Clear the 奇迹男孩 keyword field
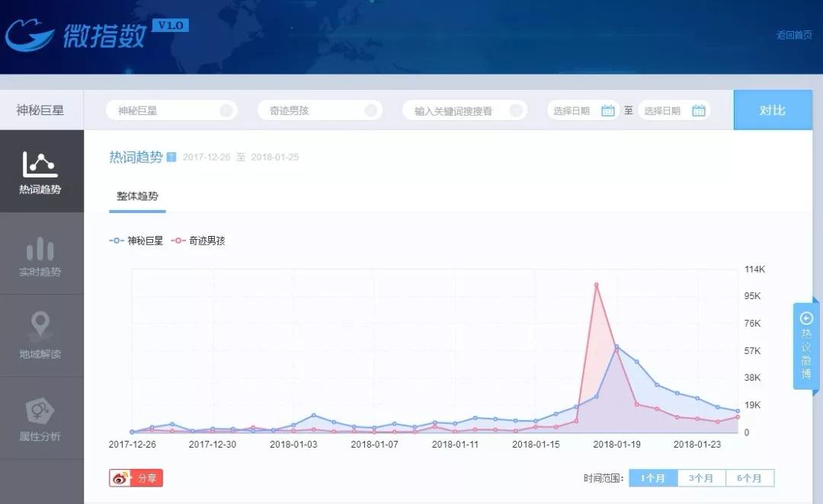The image size is (823, 504). click(370, 110)
